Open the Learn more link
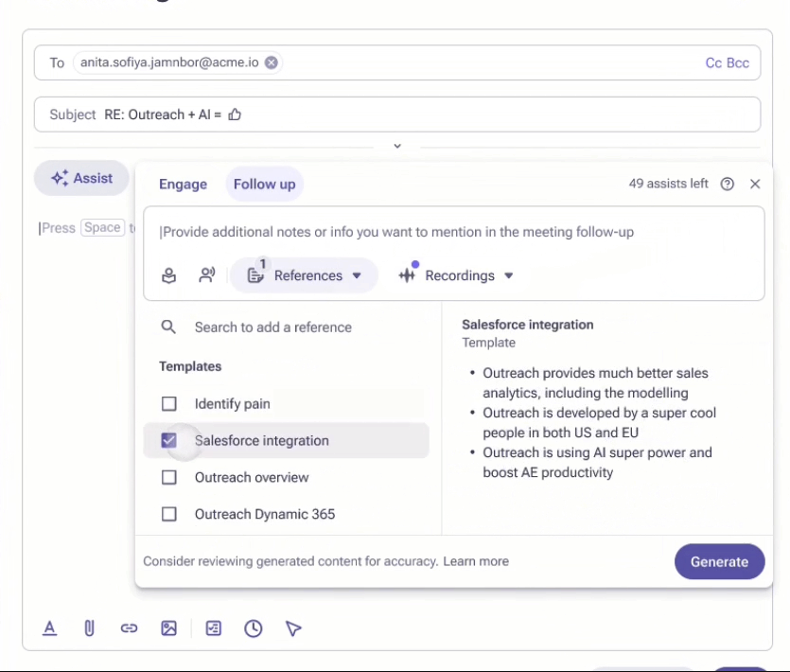 [476, 561]
